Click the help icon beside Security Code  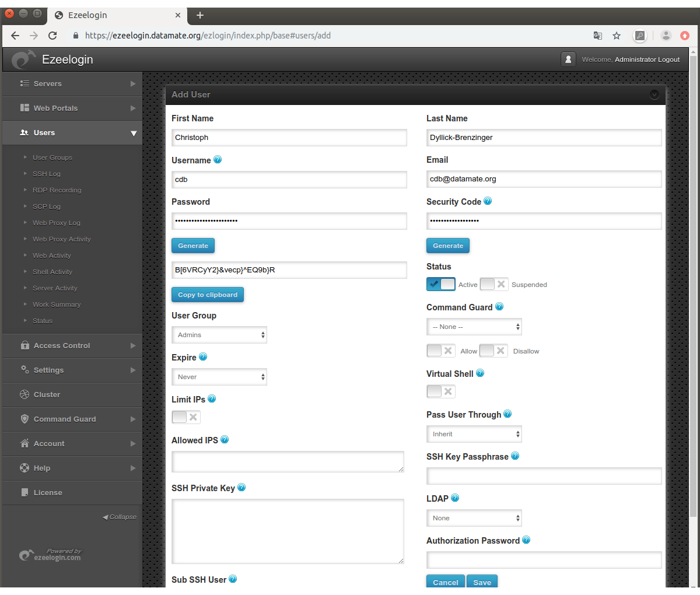[x=488, y=201]
